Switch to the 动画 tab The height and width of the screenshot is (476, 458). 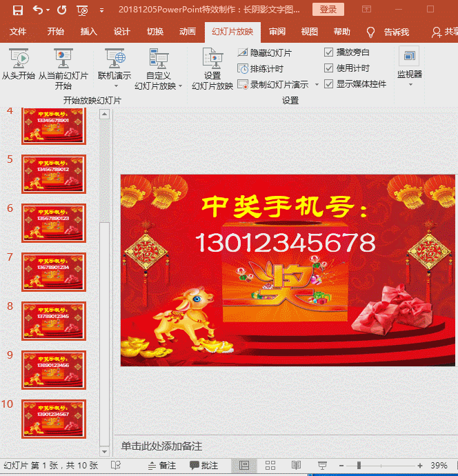[x=188, y=32]
